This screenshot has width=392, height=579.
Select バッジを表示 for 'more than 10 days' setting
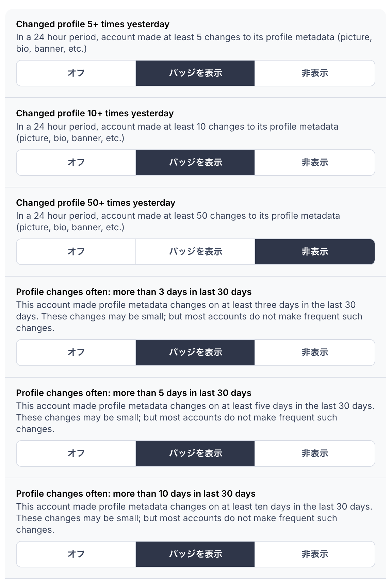point(195,554)
